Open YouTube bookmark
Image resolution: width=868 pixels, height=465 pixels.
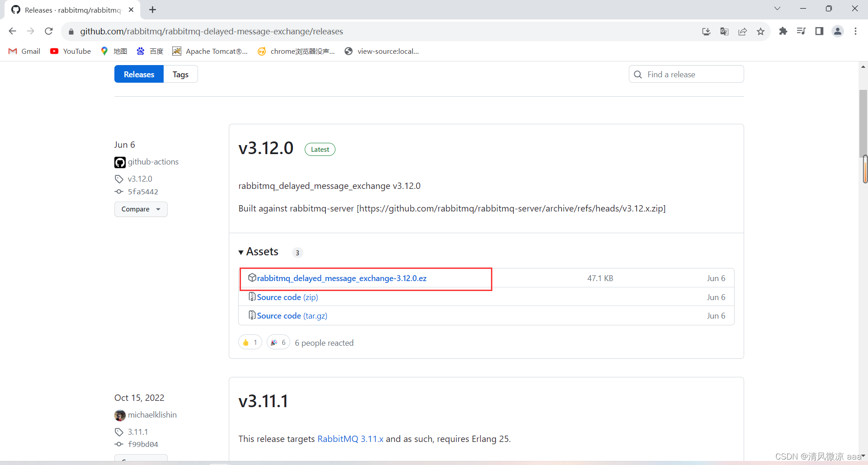pos(71,51)
